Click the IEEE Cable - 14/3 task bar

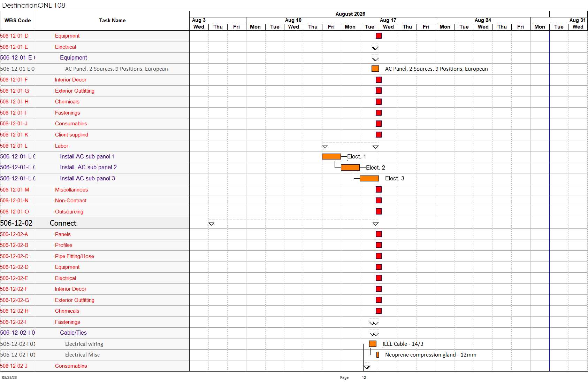click(373, 344)
